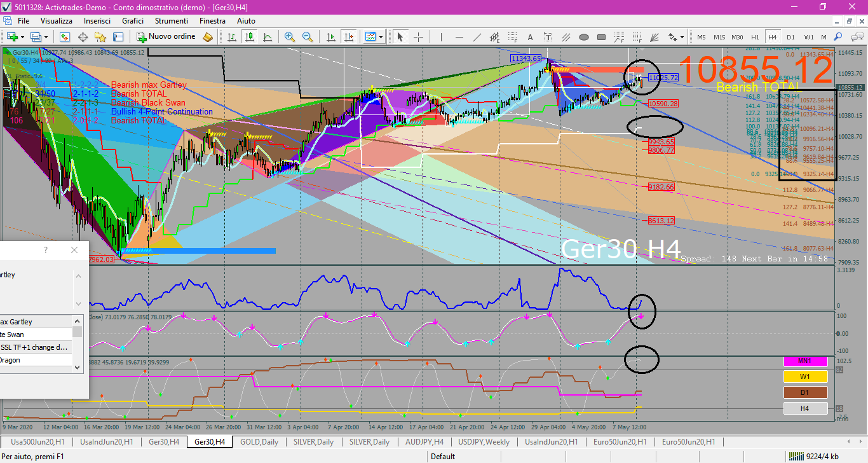
Task: Expand the new chart dropdown arrow
Action: (21, 37)
